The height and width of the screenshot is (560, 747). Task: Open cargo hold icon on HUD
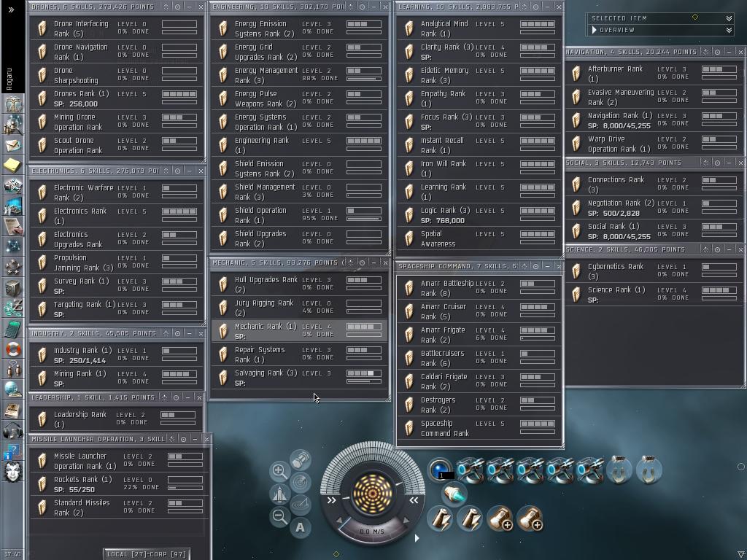[x=300, y=459]
